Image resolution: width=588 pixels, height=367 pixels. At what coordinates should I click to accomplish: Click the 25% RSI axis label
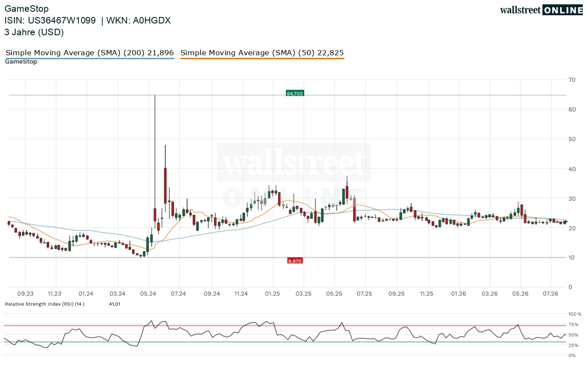574,345
